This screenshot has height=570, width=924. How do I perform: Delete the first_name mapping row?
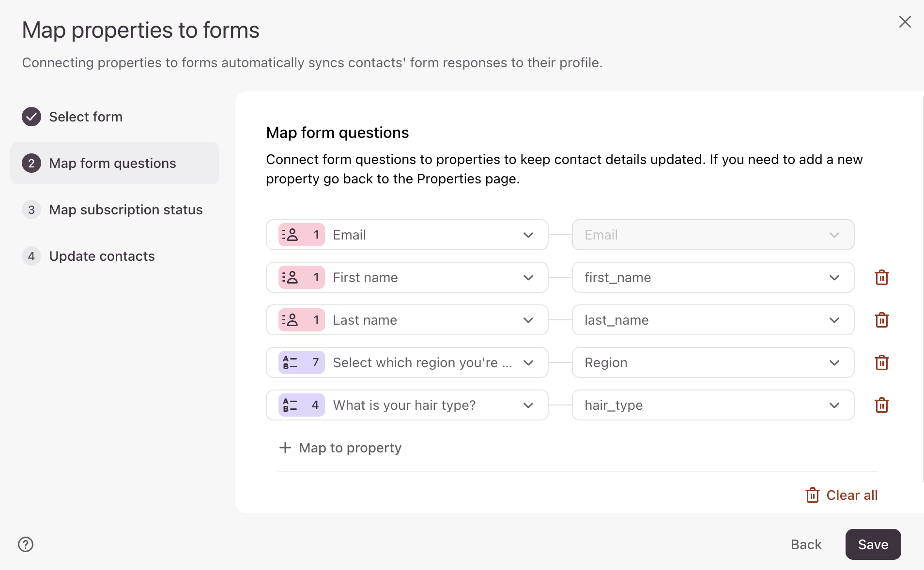pos(881,277)
